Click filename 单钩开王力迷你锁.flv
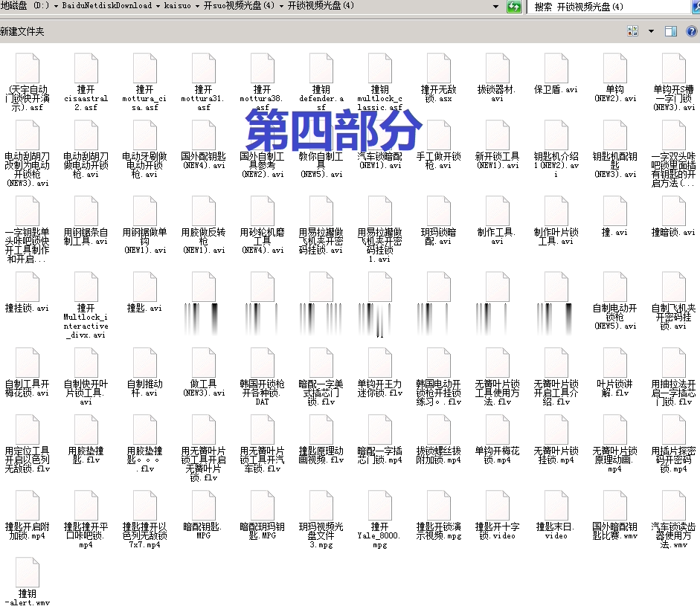The width and height of the screenshot is (700, 612). click(x=380, y=388)
